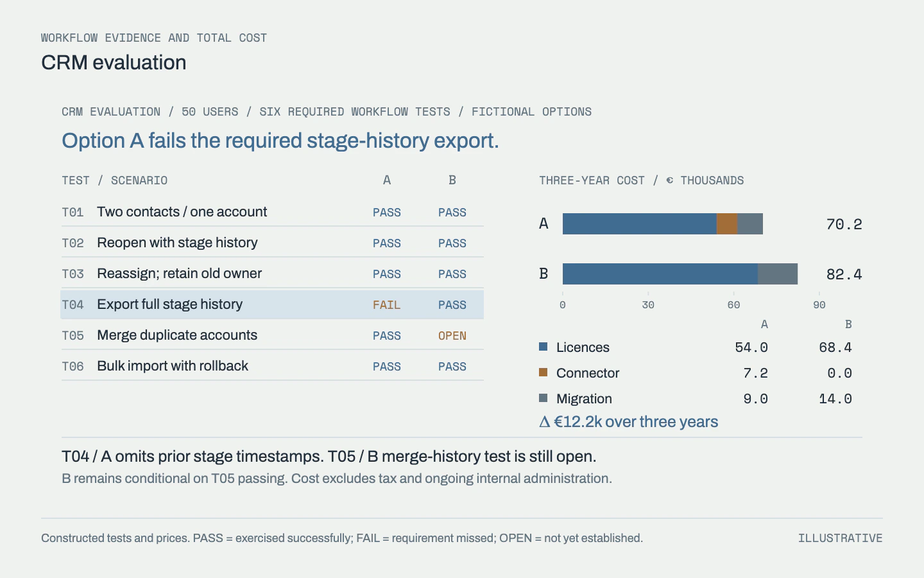Click the B column header in the test table
The width and height of the screenshot is (924, 578).
tap(452, 180)
